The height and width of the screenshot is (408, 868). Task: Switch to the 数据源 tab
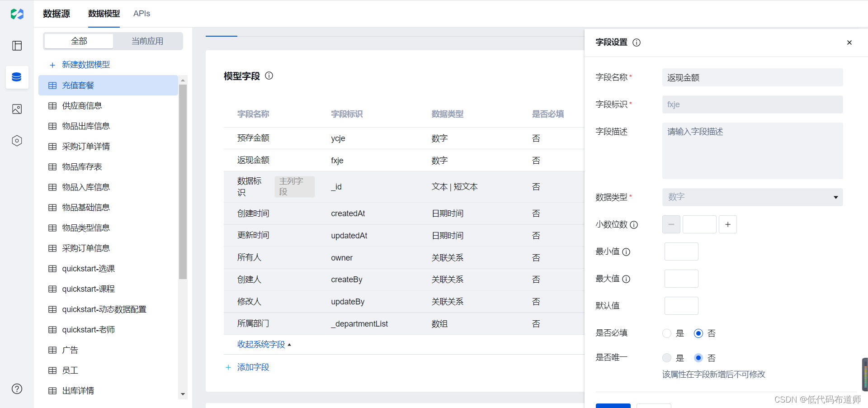(x=57, y=14)
